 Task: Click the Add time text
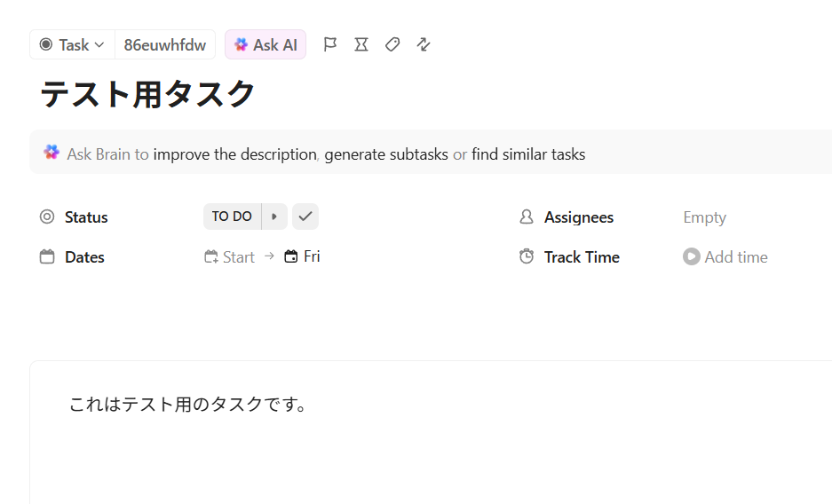point(736,257)
